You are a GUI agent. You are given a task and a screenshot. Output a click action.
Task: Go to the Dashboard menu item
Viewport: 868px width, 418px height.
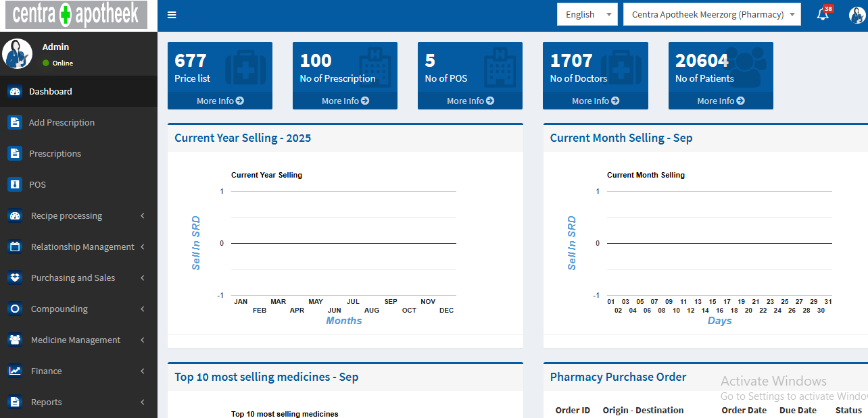pos(50,91)
